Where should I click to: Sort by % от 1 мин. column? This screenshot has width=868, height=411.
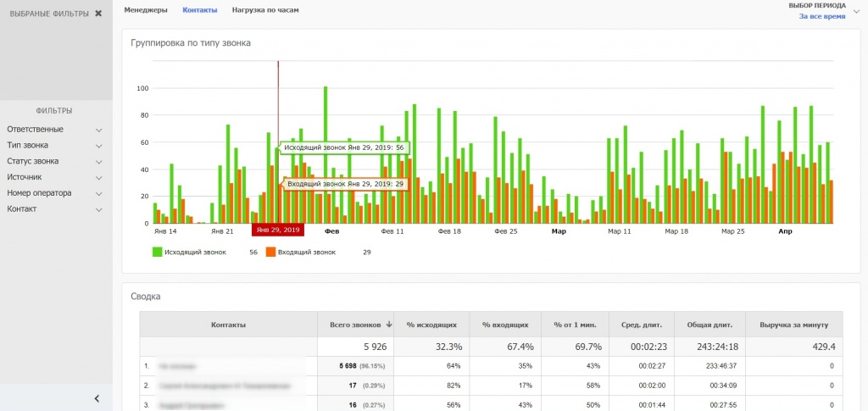point(574,325)
